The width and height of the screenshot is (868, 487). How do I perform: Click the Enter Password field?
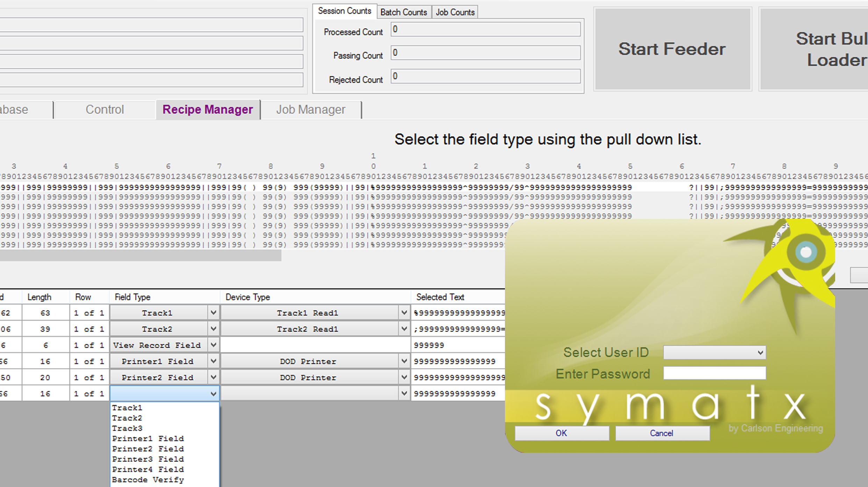(714, 373)
